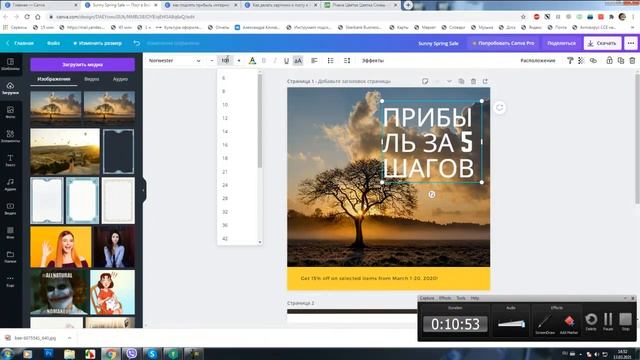Click the Try Canva Pro button
This screenshot has width=640, height=360.
coord(503,43)
